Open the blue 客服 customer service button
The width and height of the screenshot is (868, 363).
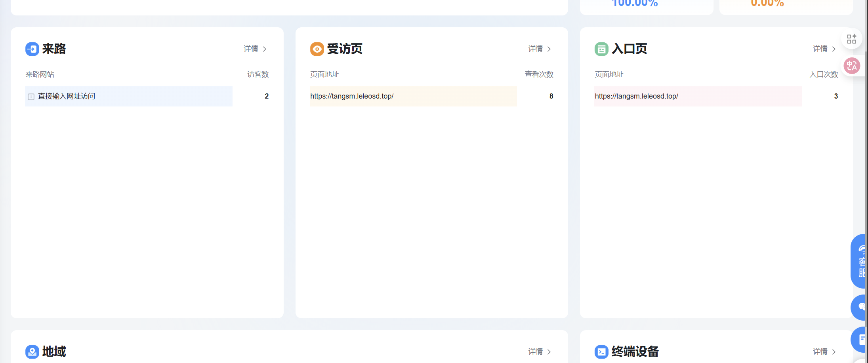tap(861, 262)
